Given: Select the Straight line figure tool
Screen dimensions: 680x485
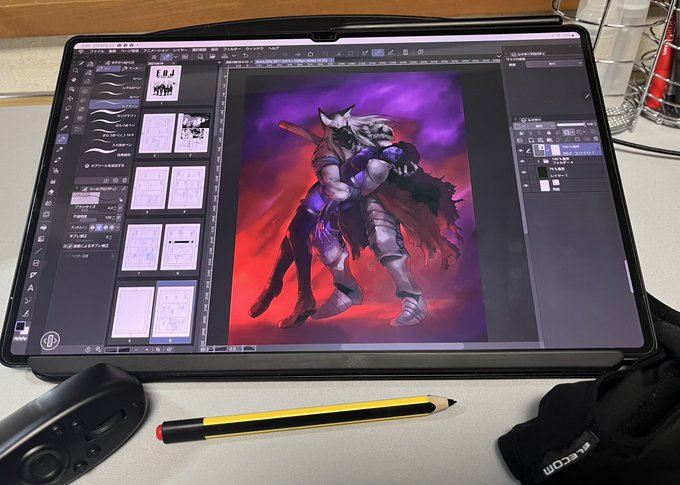Looking at the screenshot, I should tap(39, 251).
